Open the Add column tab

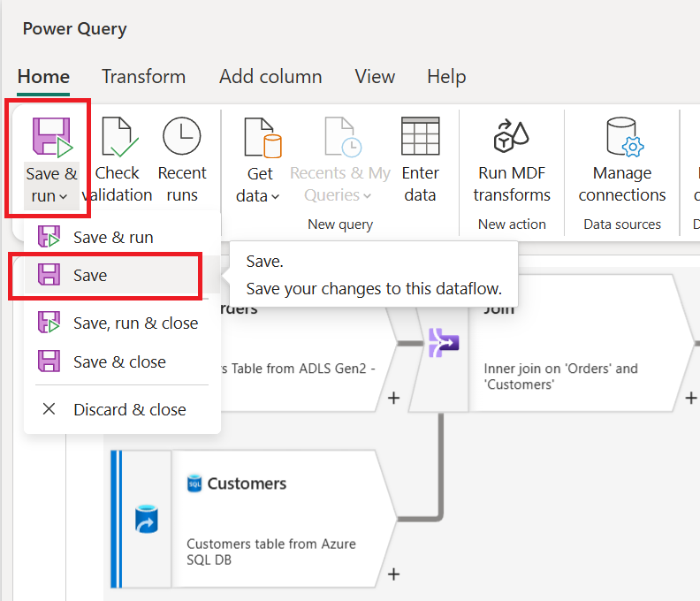(x=270, y=77)
